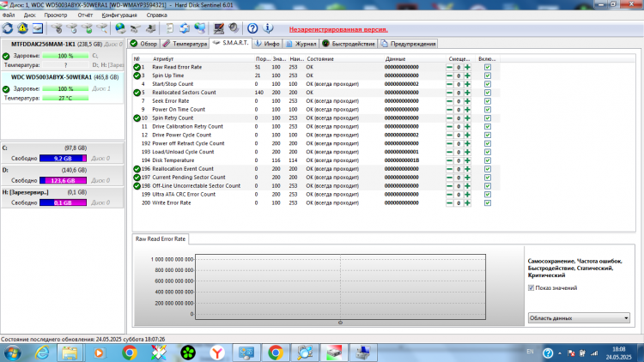Click the plus offset button for Disk Temperature

point(467,160)
